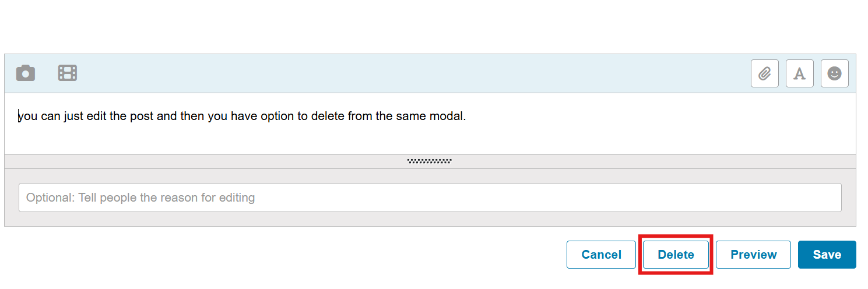Insert a photo with the camera icon
Image resolution: width=868 pixels, height=289 pixels.
(x=26, y=73)
